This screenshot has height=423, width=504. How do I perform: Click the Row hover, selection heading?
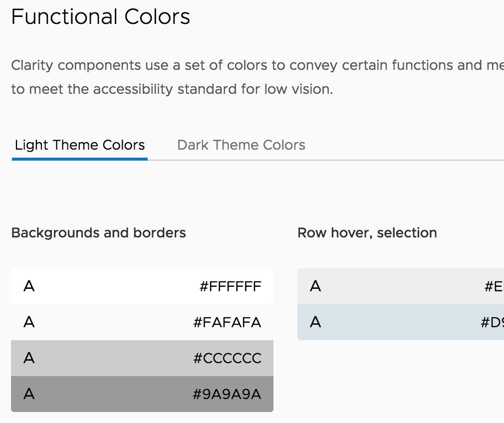coord(367,232)
